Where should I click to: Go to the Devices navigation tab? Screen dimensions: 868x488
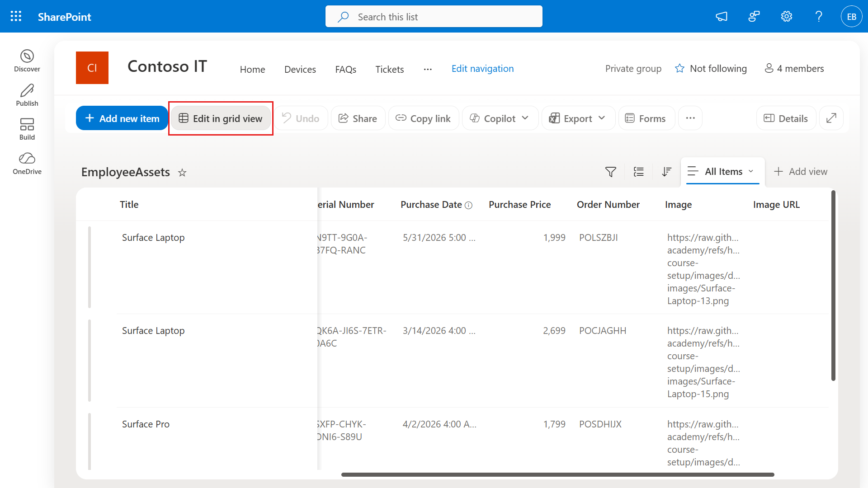pos(300,69)
